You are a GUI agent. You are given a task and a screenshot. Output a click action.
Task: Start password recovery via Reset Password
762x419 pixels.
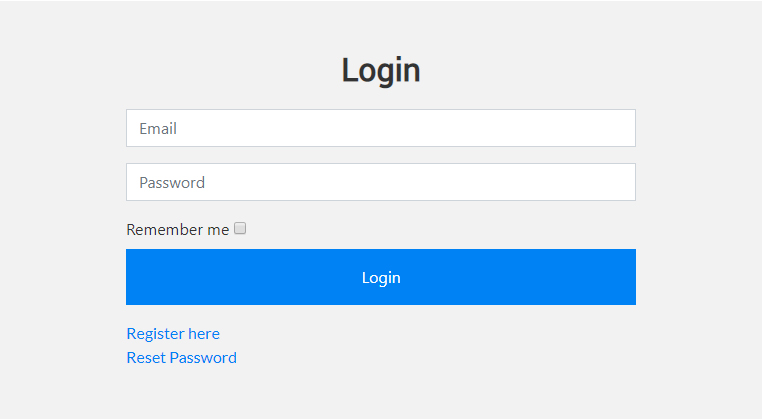pyautogui.click(x=181, y=357)
